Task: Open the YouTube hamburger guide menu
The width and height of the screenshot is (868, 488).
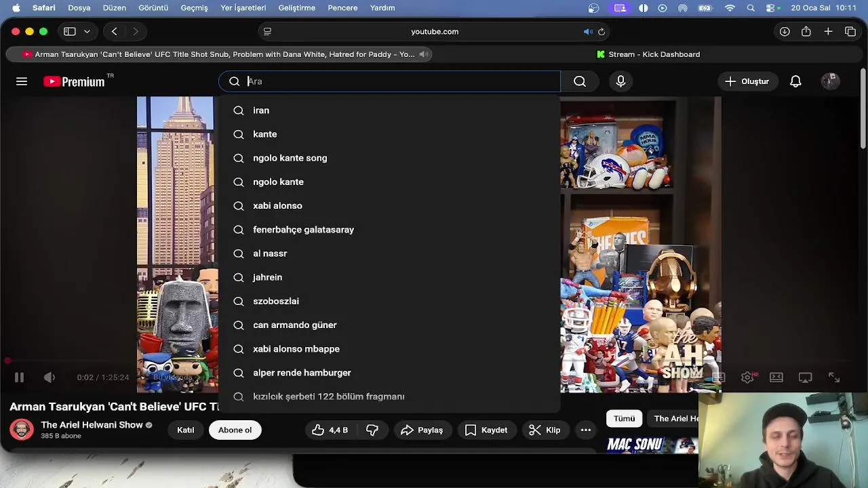Action: tap(22, 81)
